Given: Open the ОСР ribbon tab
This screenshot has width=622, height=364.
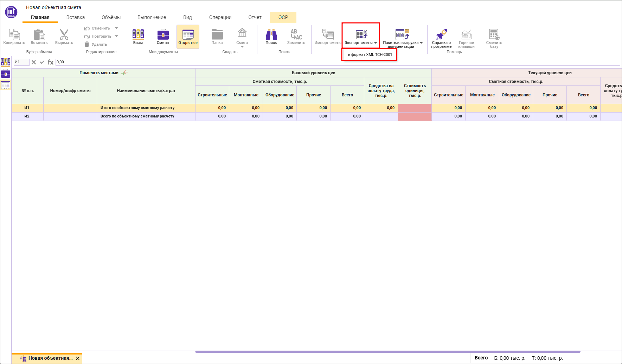Looking at the screenshot, I should pyautogui.click(x=283, y=17).
